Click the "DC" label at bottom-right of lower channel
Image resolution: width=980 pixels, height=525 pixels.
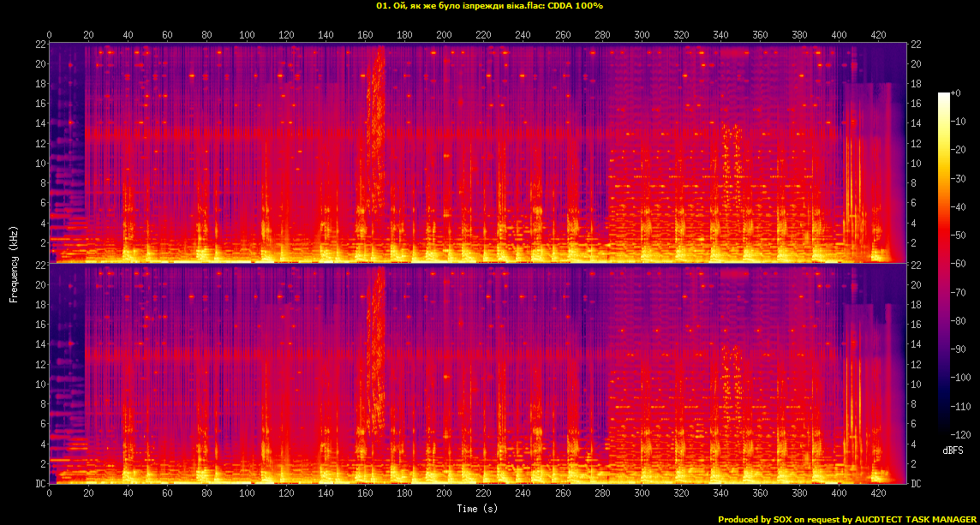click(916, 484)
